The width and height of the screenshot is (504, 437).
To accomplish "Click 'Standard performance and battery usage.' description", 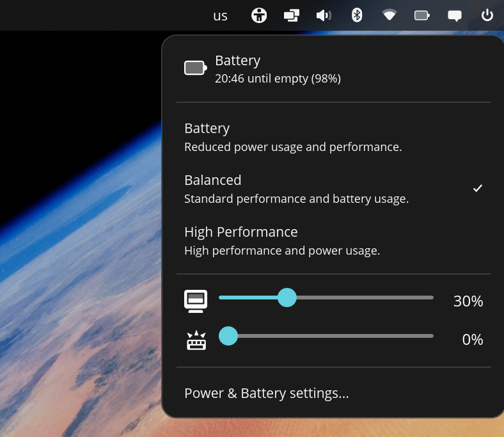I will pos(296,199).
